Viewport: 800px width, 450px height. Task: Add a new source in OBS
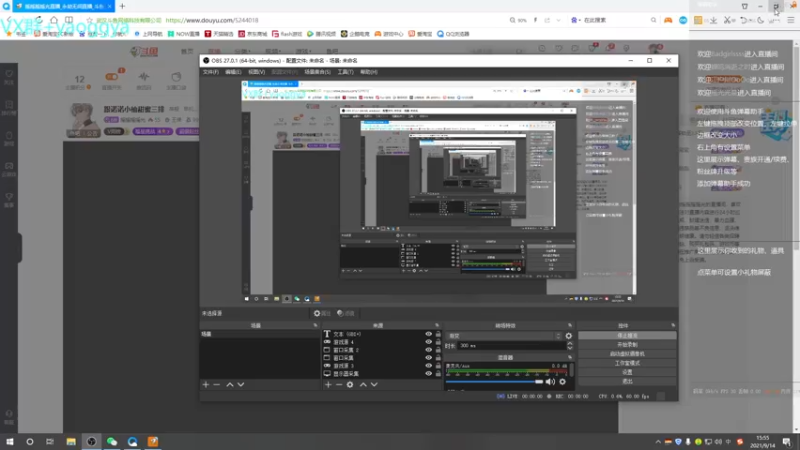[328, 385]
